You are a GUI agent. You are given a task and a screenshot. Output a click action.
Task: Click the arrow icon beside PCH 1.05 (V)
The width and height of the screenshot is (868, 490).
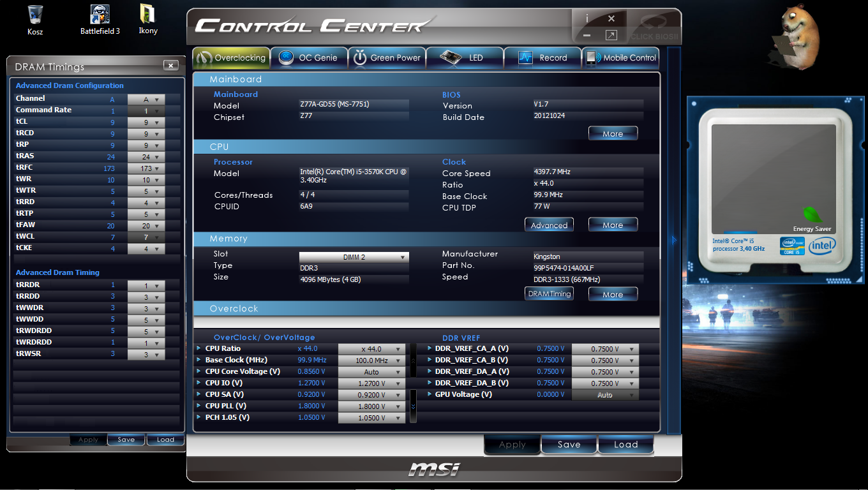199,417
